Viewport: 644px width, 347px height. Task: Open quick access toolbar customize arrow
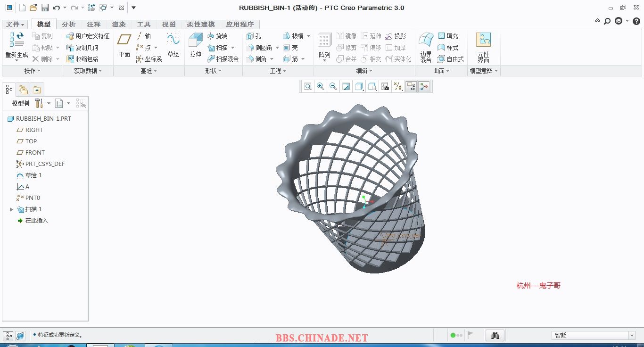(x=133, y=8)
